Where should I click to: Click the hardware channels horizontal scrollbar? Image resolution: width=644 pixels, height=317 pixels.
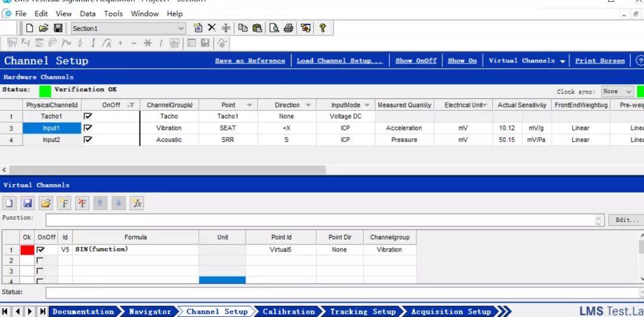(x=168, y=170)
